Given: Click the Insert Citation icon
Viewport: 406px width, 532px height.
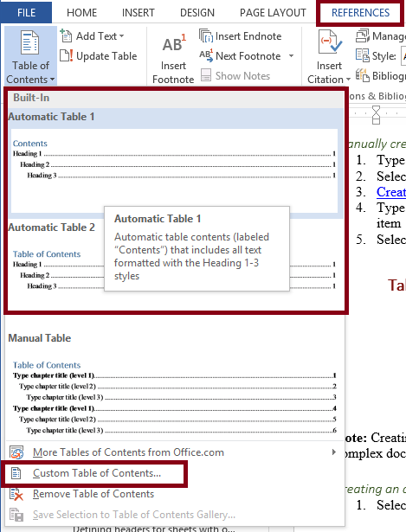Looking at the screenshot, I should coord(329,42).
